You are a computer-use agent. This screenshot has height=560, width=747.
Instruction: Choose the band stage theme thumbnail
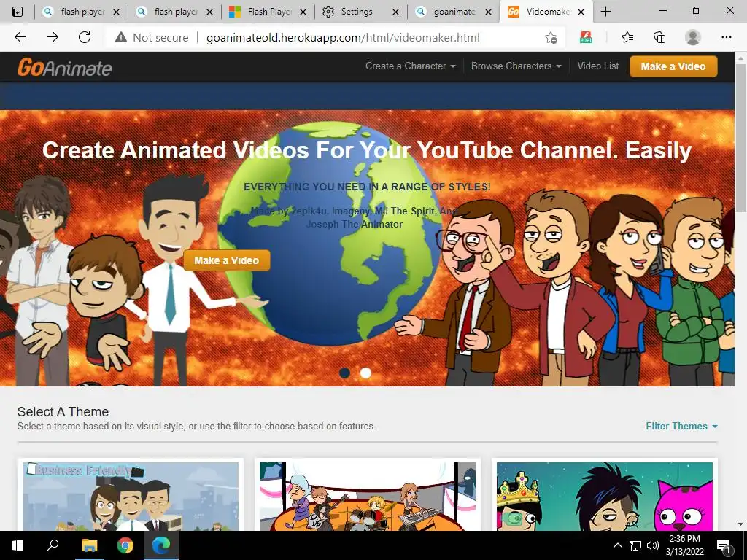[368, 496]
